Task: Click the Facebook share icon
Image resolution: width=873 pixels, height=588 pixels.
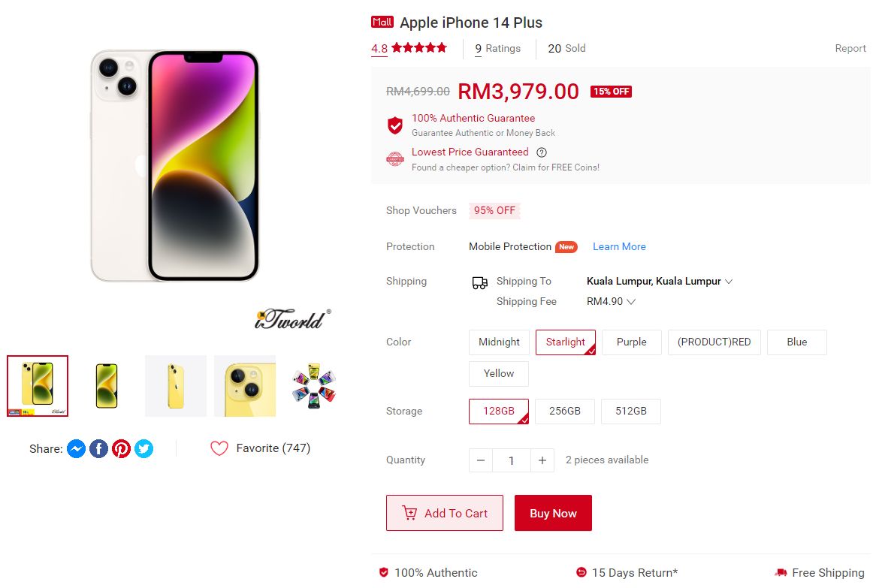Action: tap(98, 448)
